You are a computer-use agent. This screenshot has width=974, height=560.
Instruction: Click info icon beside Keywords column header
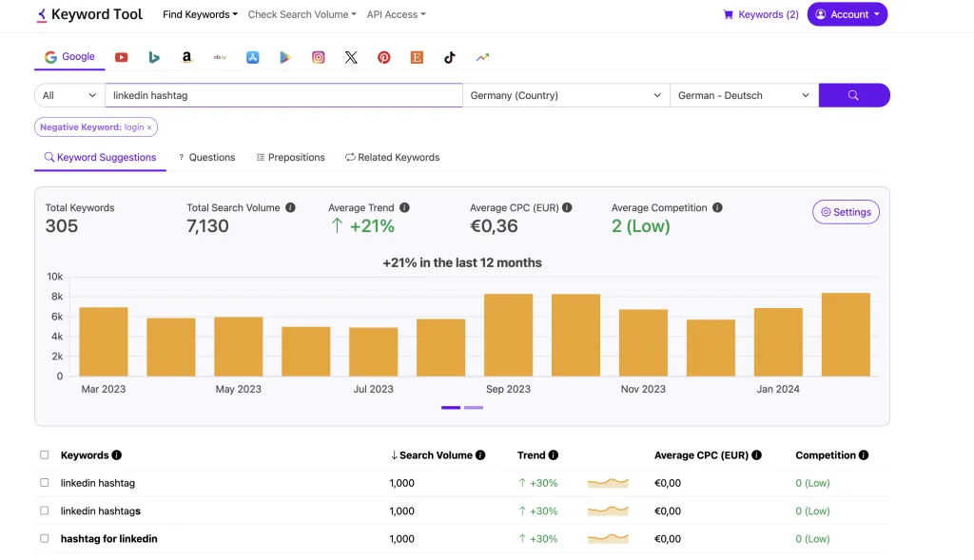point(116,455)
